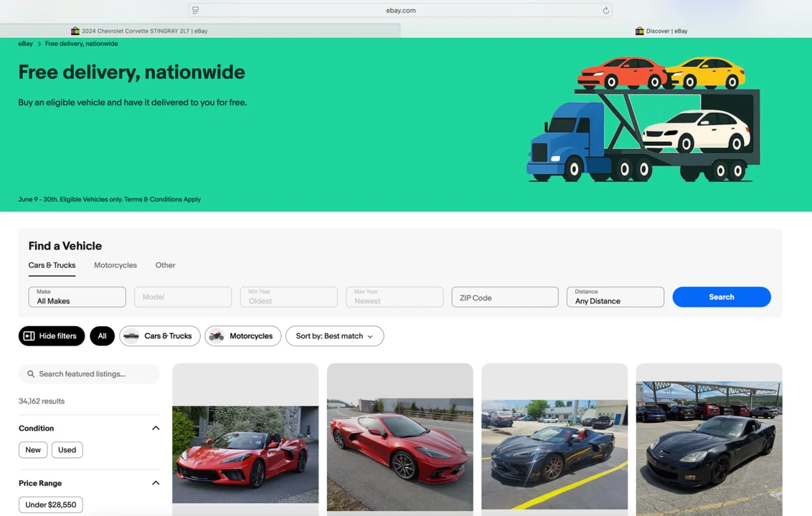This screenshot has width=812, height=516.
Task: Click the blue Search button
Action: (722, 297)
